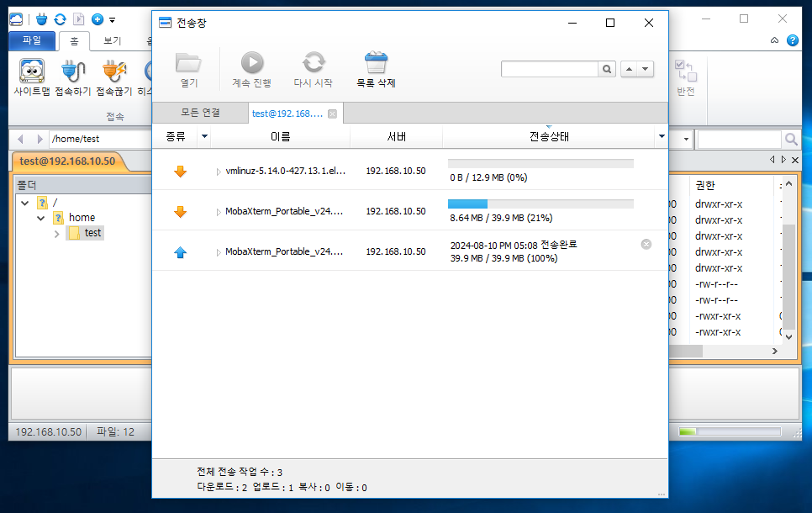812x513 pixels.
Task: Click the 계속 진행 play button
Action: [x=252, y=63]
